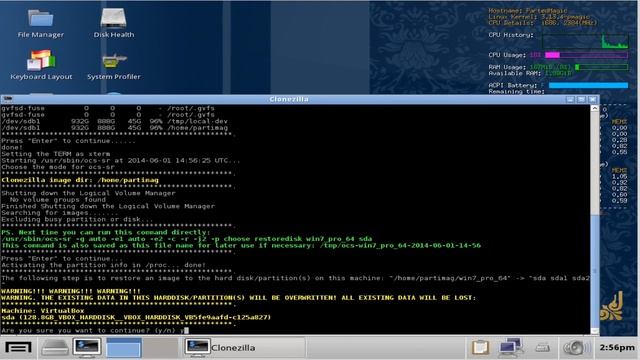Screen dimensions: 640x360
Task: Click the '/dev/sdb1' row with /home/partimag
Action: pyautogui.click(x=114, y=128)
